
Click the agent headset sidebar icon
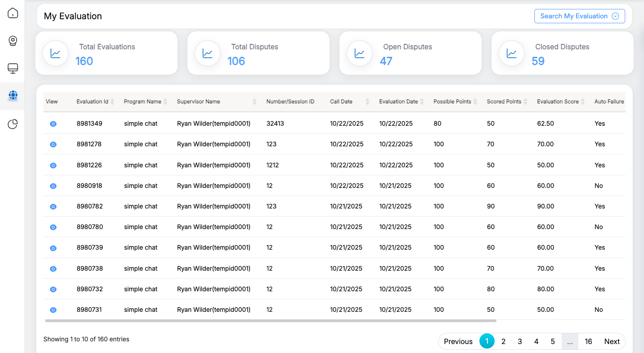[13, 41]
